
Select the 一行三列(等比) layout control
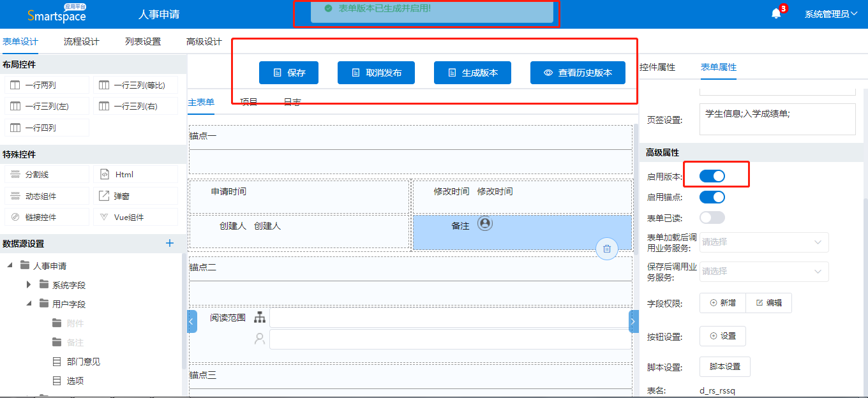tap(135, 85)
